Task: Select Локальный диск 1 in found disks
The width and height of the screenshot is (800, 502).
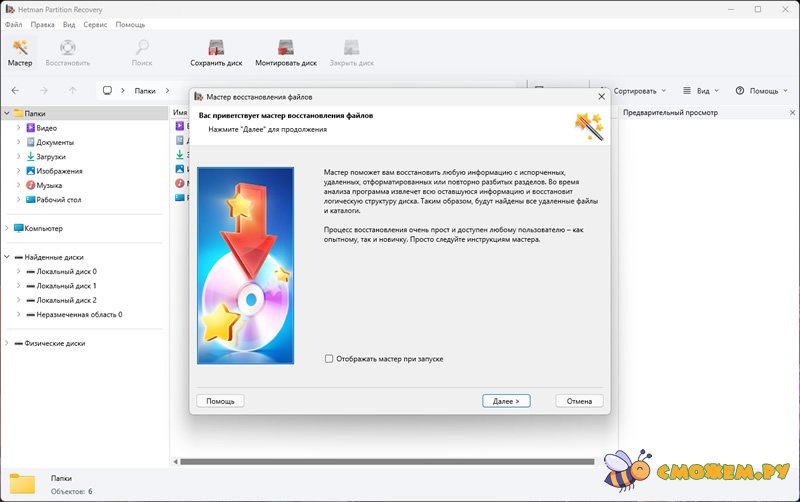Action: tap(67, 286)
